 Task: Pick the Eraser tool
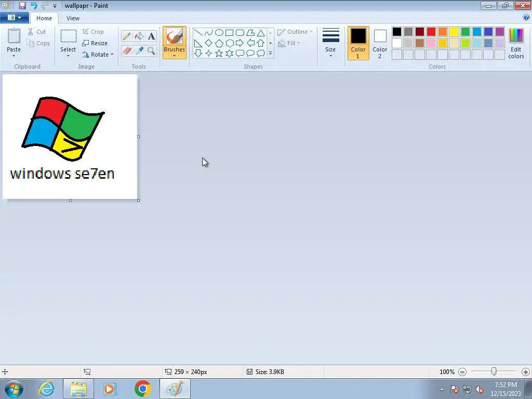point(127,51)
